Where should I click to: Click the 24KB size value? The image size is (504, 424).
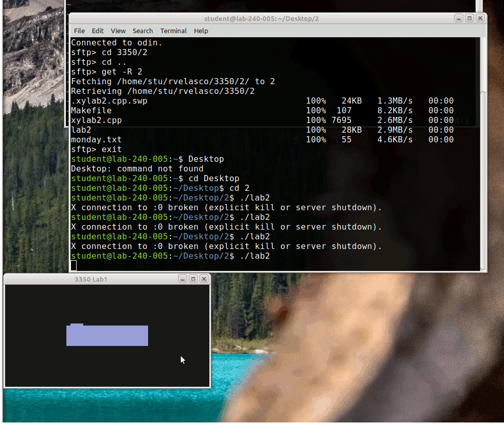pos(352,101)
